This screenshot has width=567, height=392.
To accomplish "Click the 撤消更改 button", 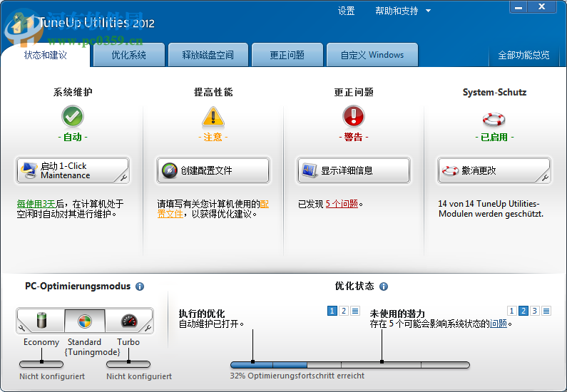I will coord(494,170).
